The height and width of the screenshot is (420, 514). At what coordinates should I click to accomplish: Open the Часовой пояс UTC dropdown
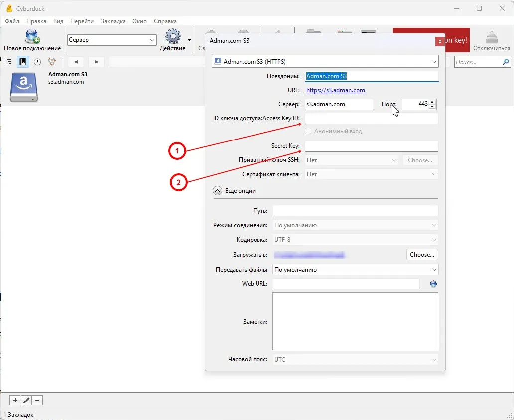355,359
